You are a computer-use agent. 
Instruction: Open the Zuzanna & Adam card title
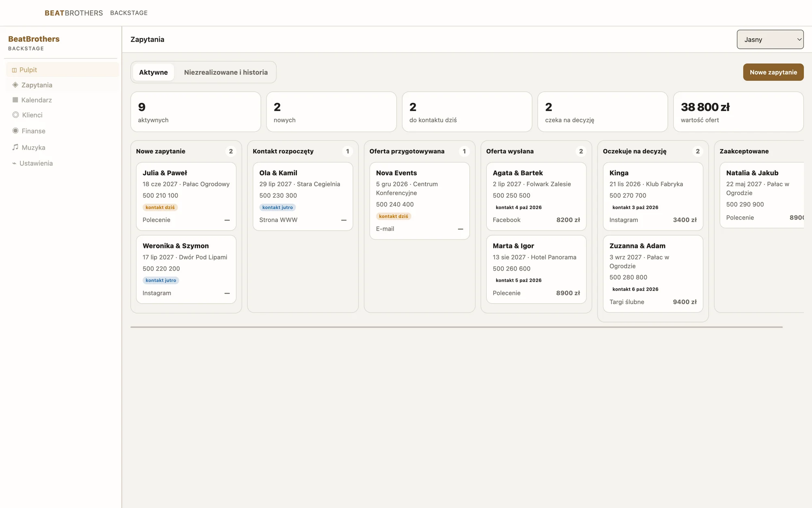click(637, 246)
